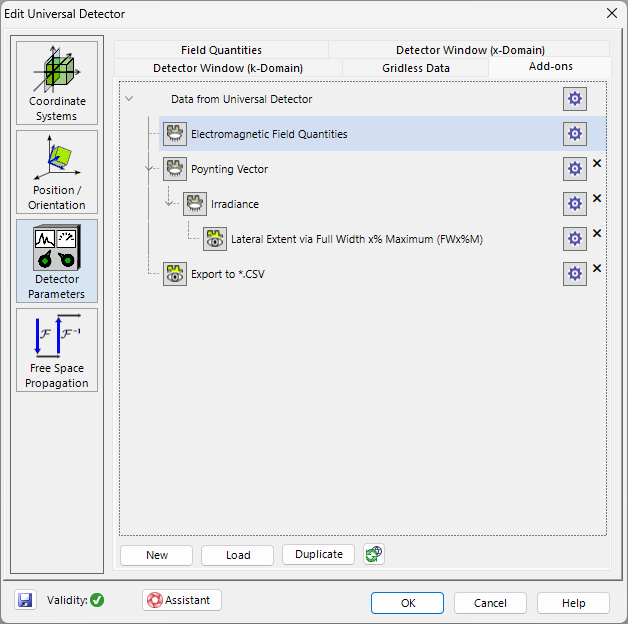Image resolution: width=628 pixels, height=624 pixels.
Task: Click the Poynting Vector add-on icon
Action: [175, 169]
